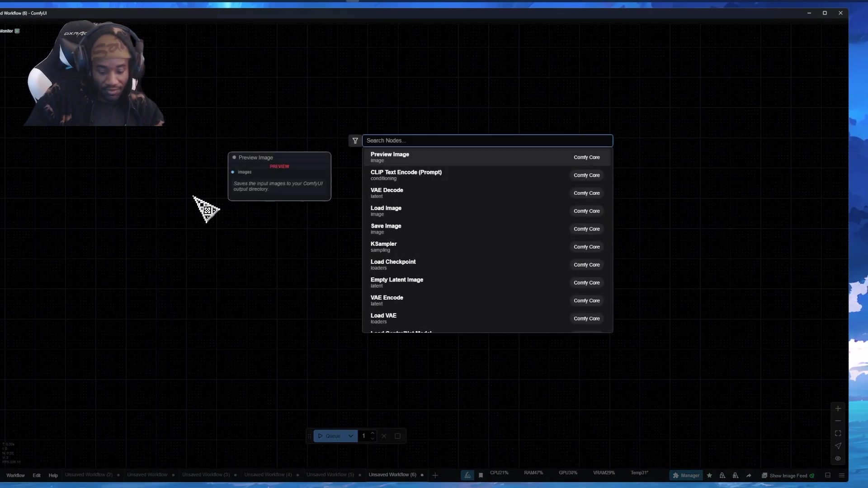Click the fit view icon on canvas controls
Image resolution: width=868 pixels, height=488 pixels.
pos(838,433)
